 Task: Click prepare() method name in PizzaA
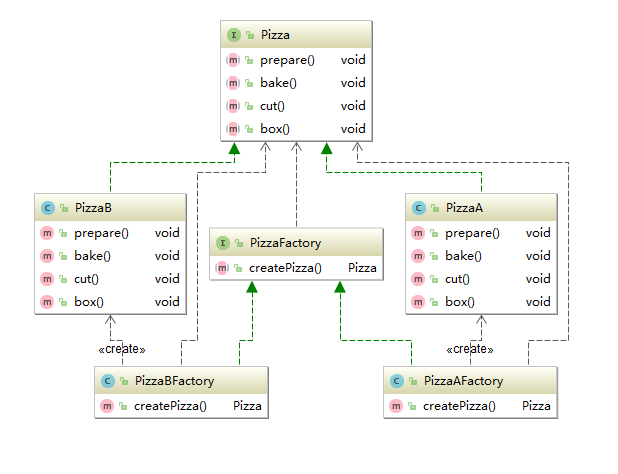[472, 233]
